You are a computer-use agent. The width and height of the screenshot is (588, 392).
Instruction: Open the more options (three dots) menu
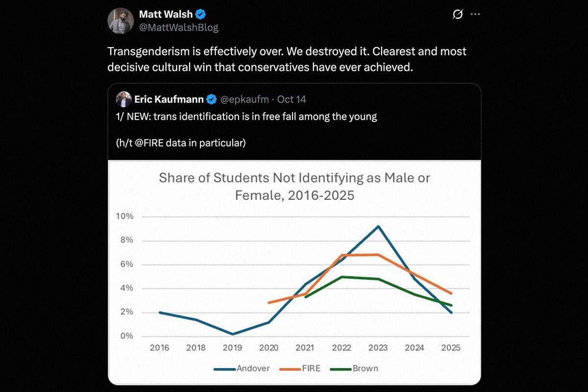click(x=475, y=14)
